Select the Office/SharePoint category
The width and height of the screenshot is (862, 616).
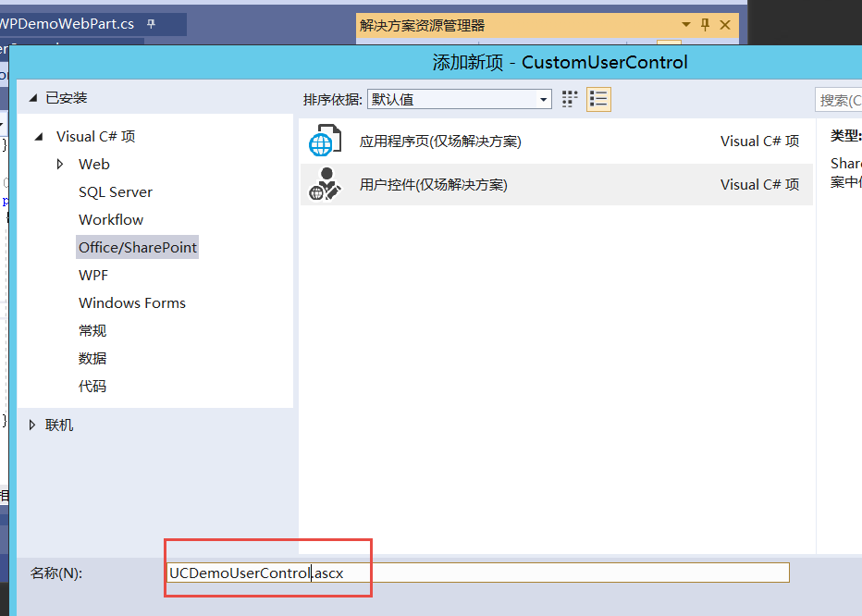pos(138,248)
